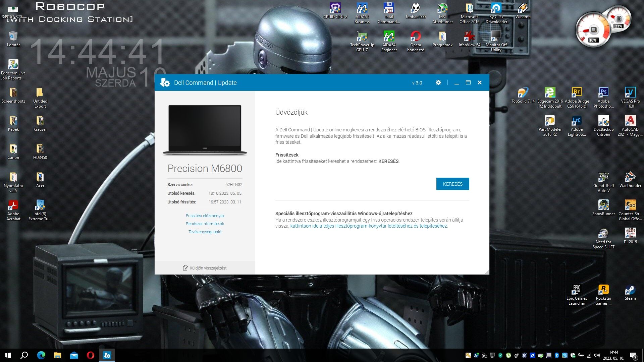This screenshot has height=362, width=644.
Task: Launch Rockstar Games desktop icon
Action: pyautogui.click(x=603, y=295)
